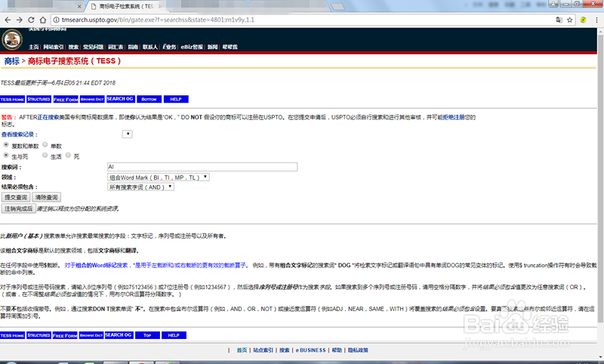Jump to Bottom using blue button
604x364 pixels.
click(149, 100)
